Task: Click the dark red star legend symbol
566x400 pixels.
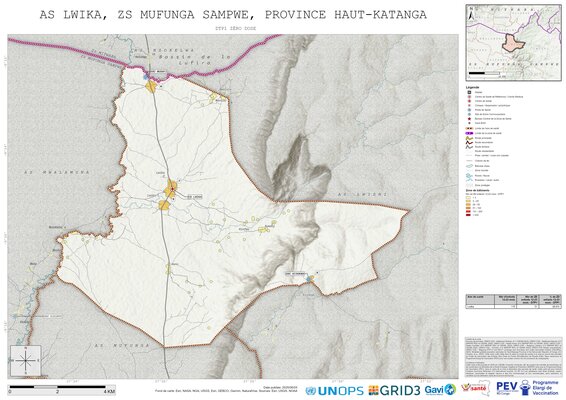Action: 469,118
